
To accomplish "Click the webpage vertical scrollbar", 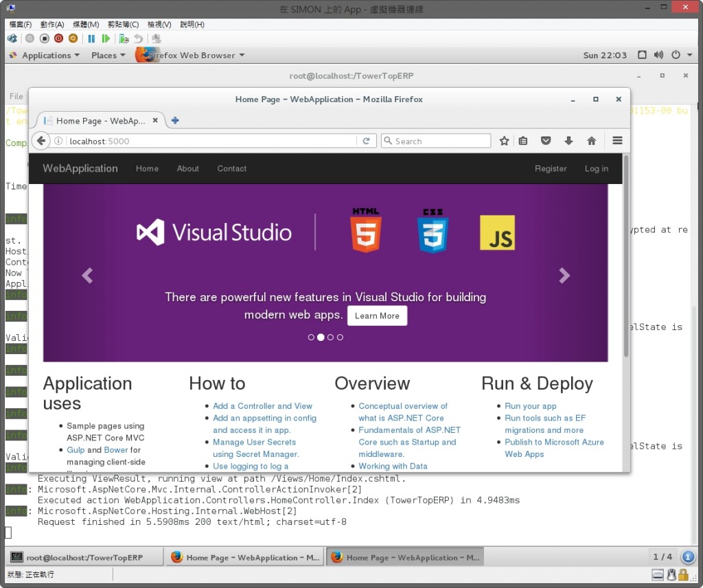I will click(626, 257).
